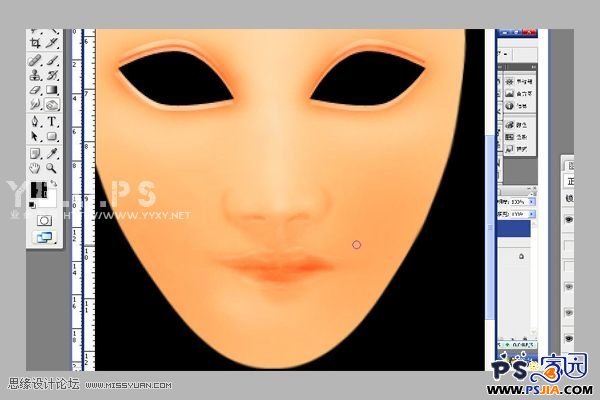Open the layer fill slider dropdown
Screen dimensions: 600x400
tap(532, 214)
